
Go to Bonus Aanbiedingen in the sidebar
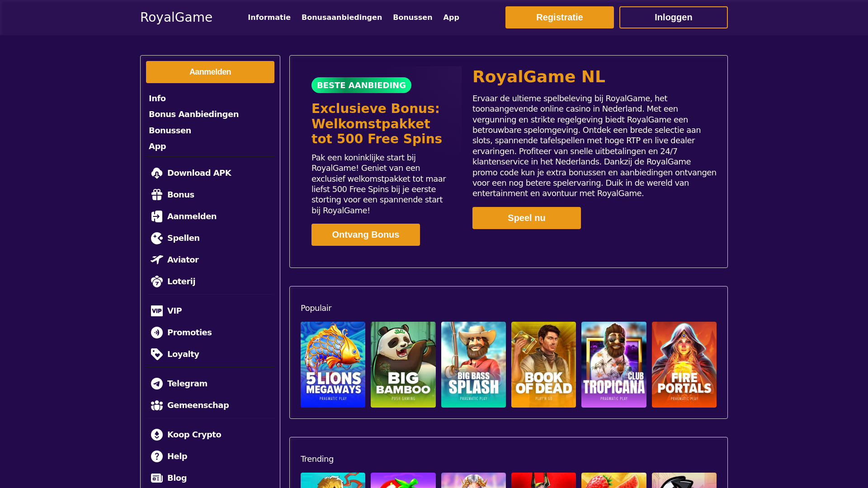pyautogui.click(x=193, y=114)
